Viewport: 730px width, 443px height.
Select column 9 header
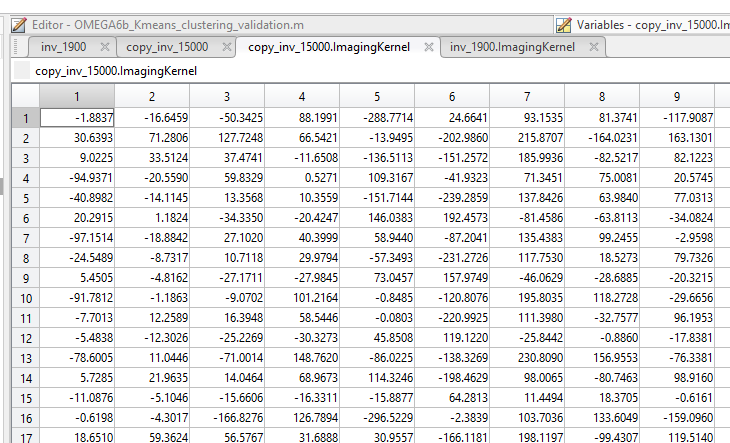click(x=677, y=97)
